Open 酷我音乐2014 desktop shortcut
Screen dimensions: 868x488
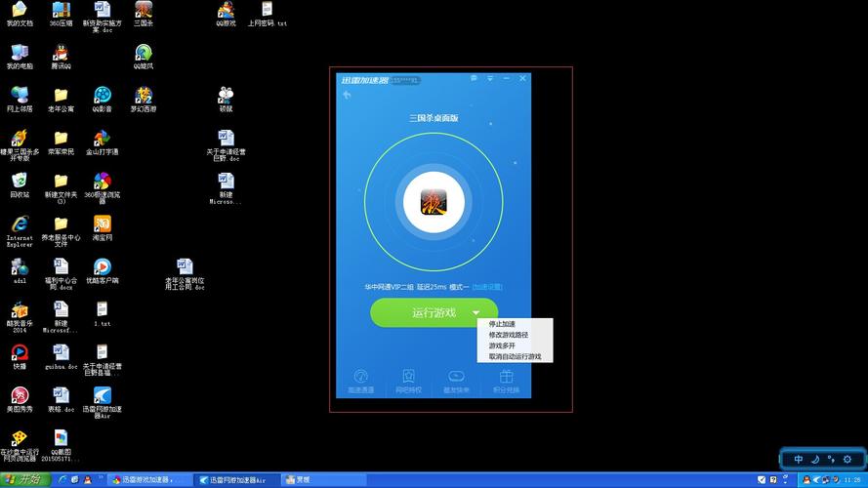point(20,317)
